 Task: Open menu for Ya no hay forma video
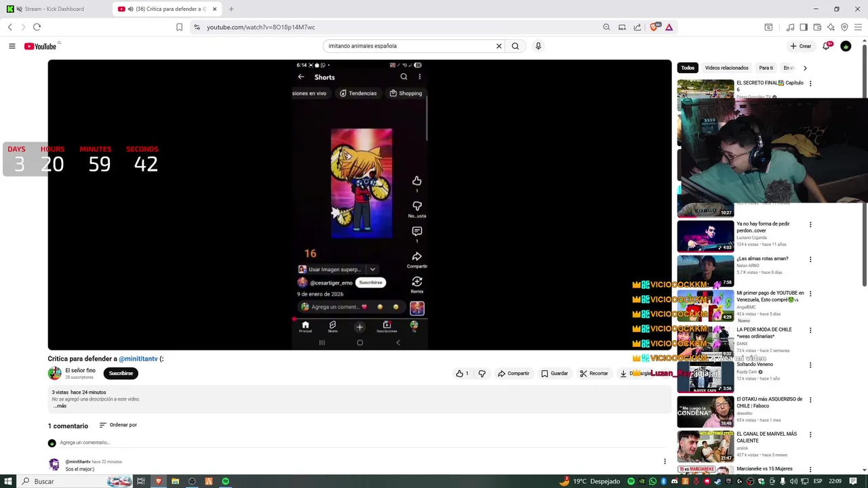point(810,224)
